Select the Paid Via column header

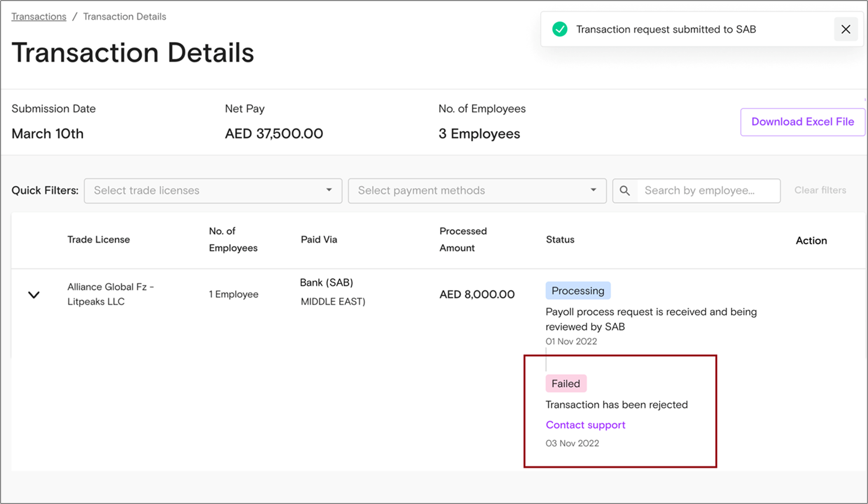point(319,240)
